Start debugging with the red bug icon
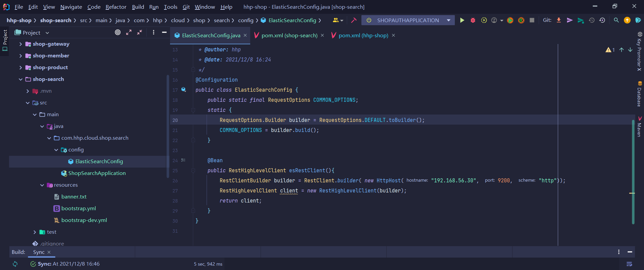Viewport: 644px width, 270px height. [x=473, y=20]
